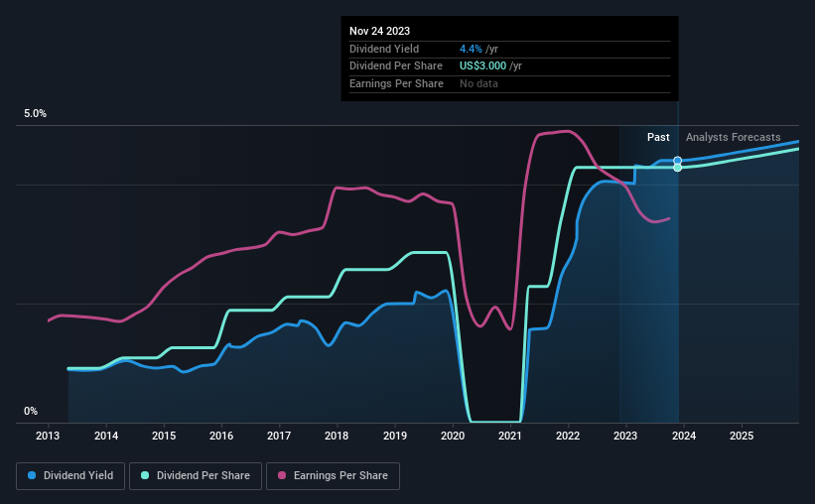This screenshot has width=815, height=504.
Task: Select the 2020 year label on axis
Action: (453, 436)
